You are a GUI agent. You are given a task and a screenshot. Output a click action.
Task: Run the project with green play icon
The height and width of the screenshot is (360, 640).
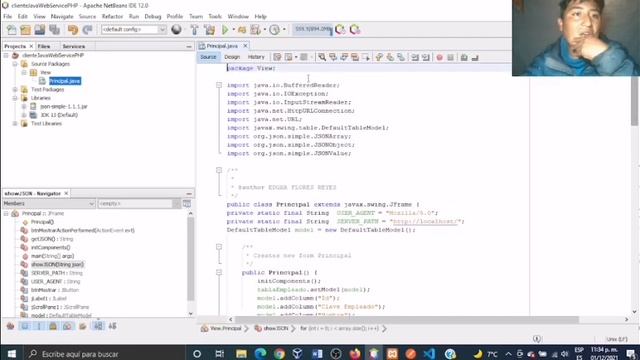225,29
